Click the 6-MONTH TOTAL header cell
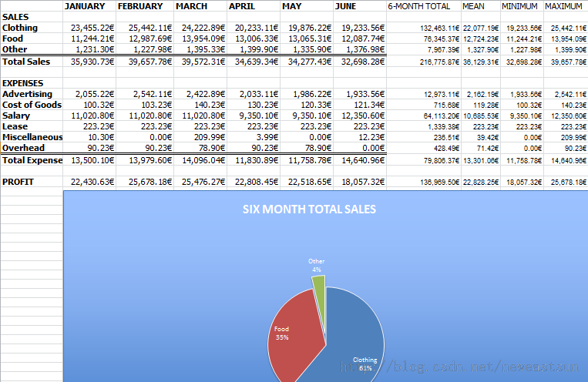Viewport: 588px width, 382px height. tap(424, 6)
